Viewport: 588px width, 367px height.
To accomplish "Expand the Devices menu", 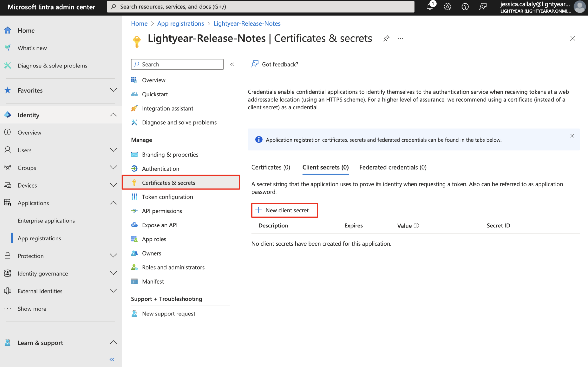I will 113,185.
